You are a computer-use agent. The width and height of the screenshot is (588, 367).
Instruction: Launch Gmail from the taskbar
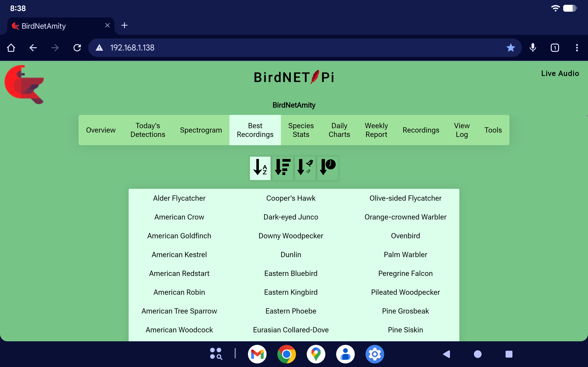(x=257, y=354)
